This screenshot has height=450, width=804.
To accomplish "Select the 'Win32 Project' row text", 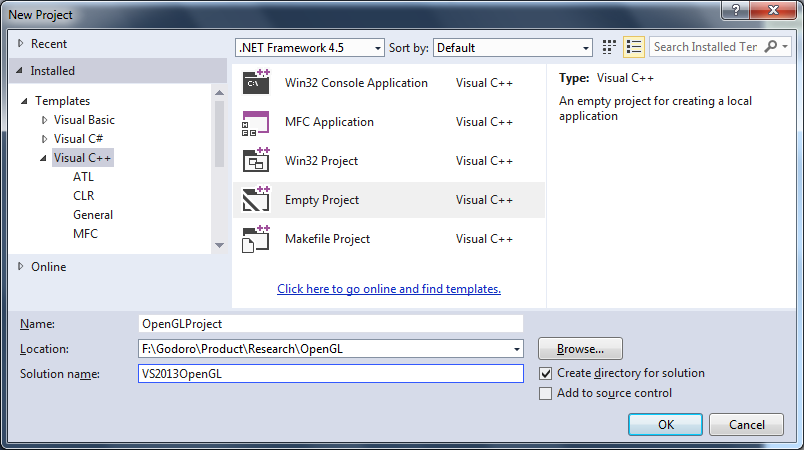I will tap(321, 161).
